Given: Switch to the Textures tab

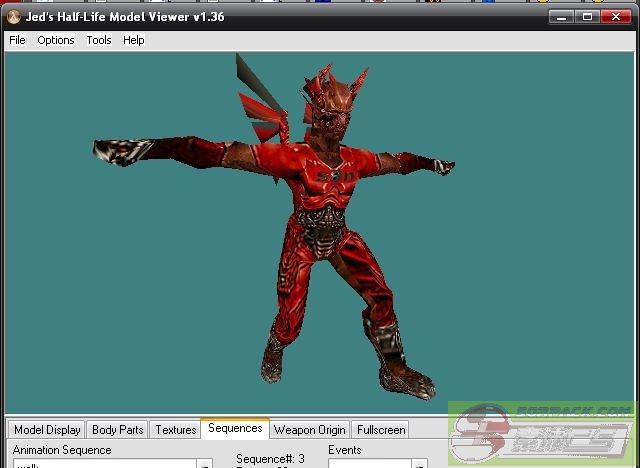Looking at the screenshot, I should (176, 430).
